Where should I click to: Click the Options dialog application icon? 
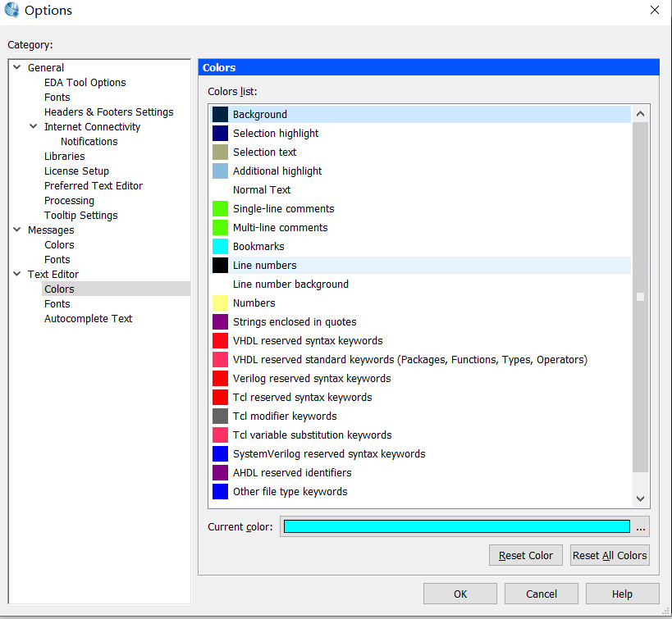click(x=11, y=11)
